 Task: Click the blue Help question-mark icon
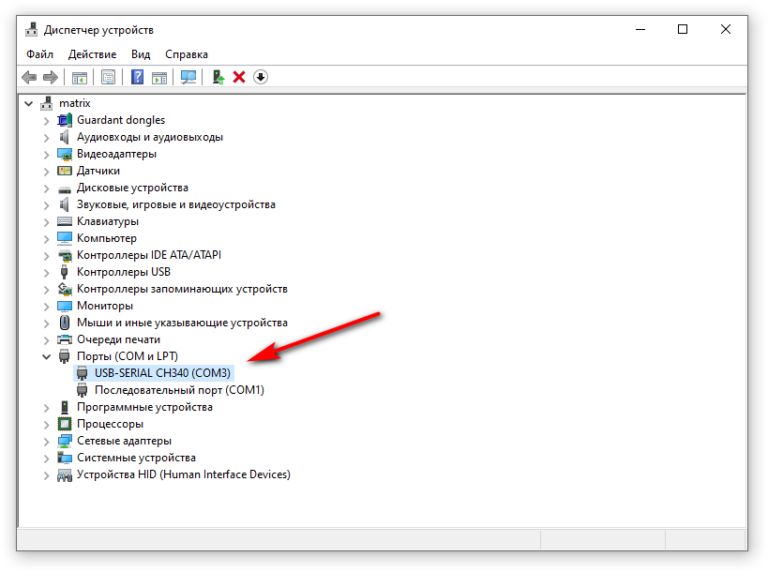click(138, 77)
